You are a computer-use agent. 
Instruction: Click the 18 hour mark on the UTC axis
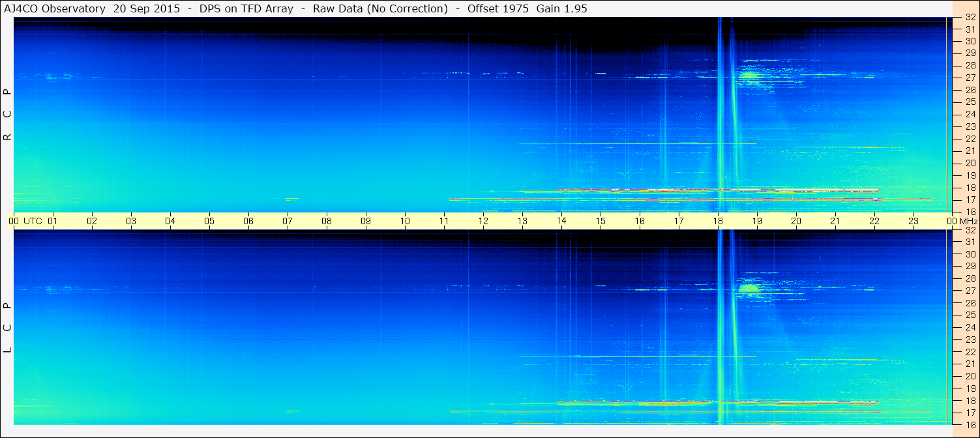pos(717,221)
